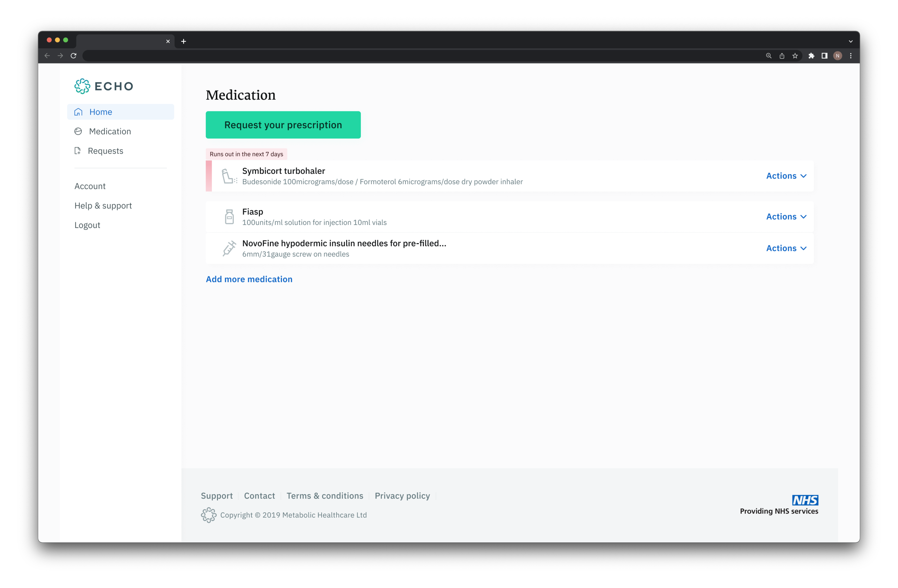Click the NHS logo in the footer
898x588 pixels.
805,500
